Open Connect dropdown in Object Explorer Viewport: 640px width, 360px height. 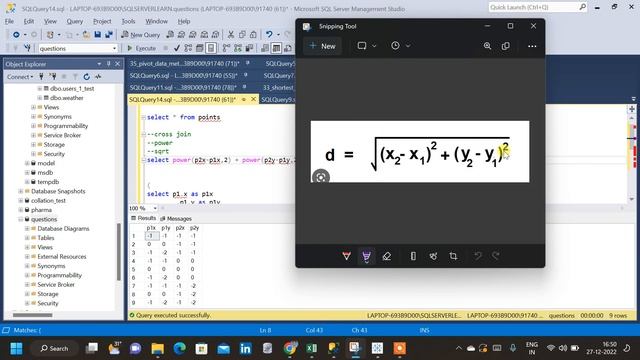click(20, 77)
